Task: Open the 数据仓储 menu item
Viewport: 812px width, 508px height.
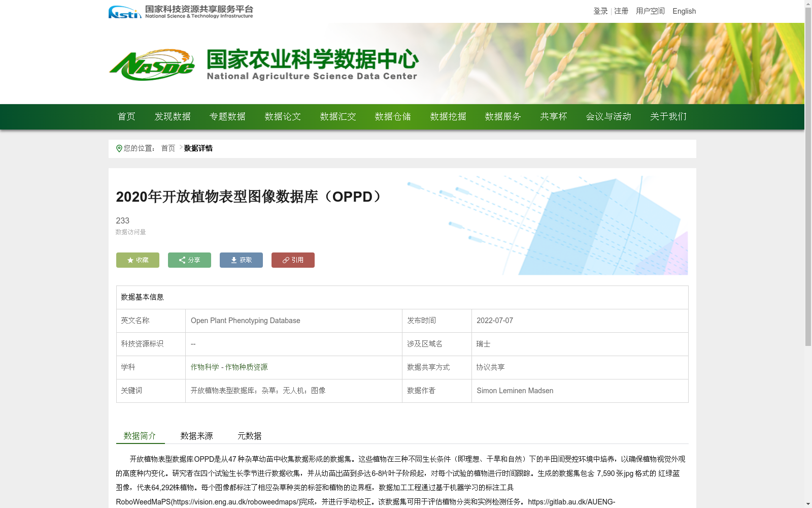Action: [x=393, y=117]
